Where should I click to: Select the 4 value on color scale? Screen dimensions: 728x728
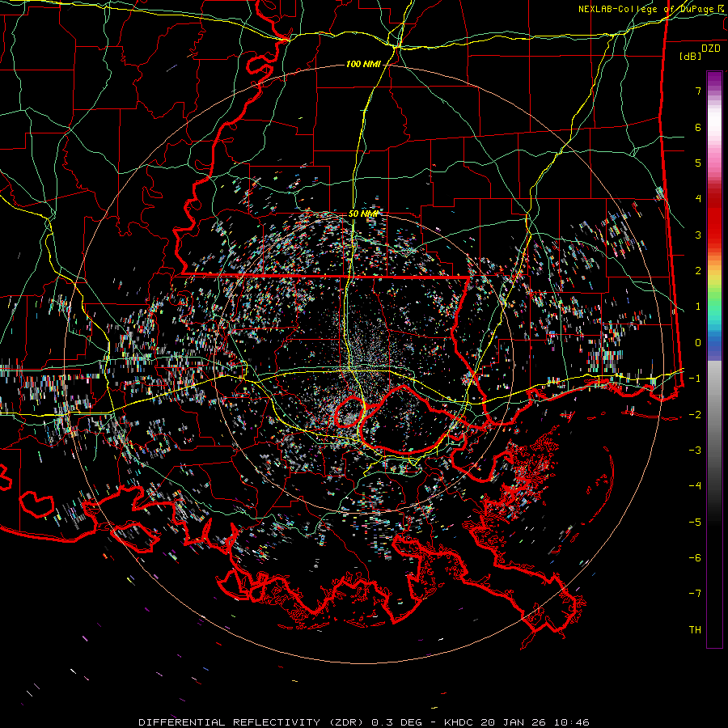[698, 199]
